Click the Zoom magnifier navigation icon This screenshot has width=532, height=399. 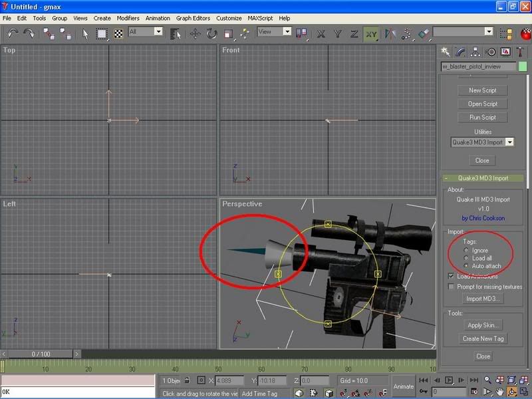coord(487,380)
